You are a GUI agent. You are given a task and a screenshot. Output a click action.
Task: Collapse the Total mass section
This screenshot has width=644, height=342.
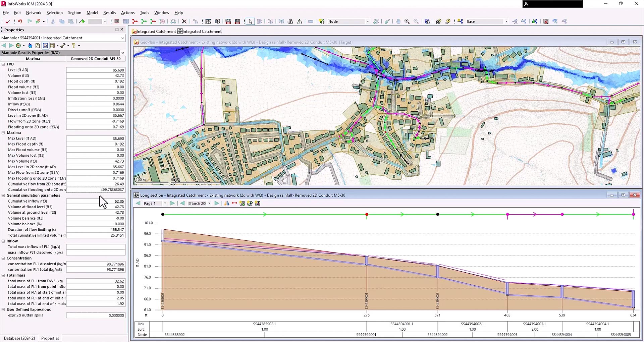[3, 275]
